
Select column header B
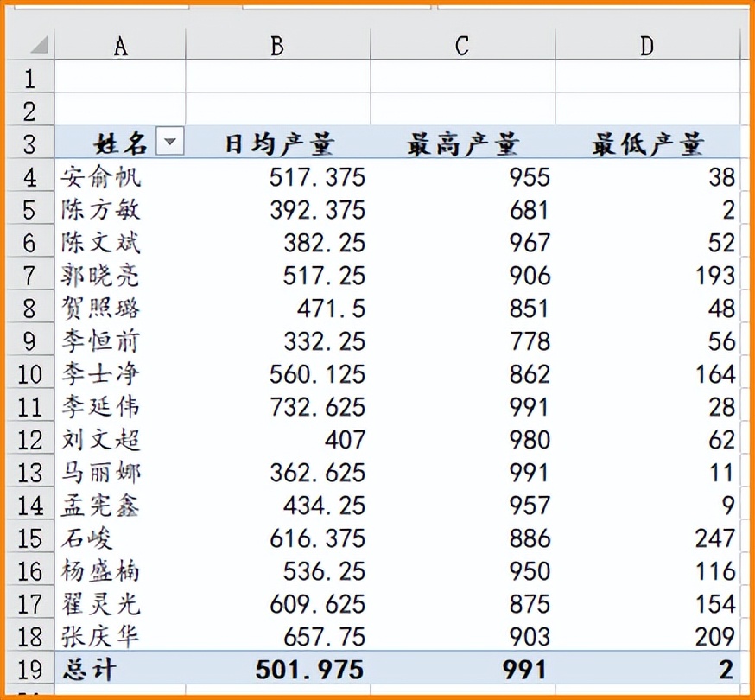click(x=276, y=41)
